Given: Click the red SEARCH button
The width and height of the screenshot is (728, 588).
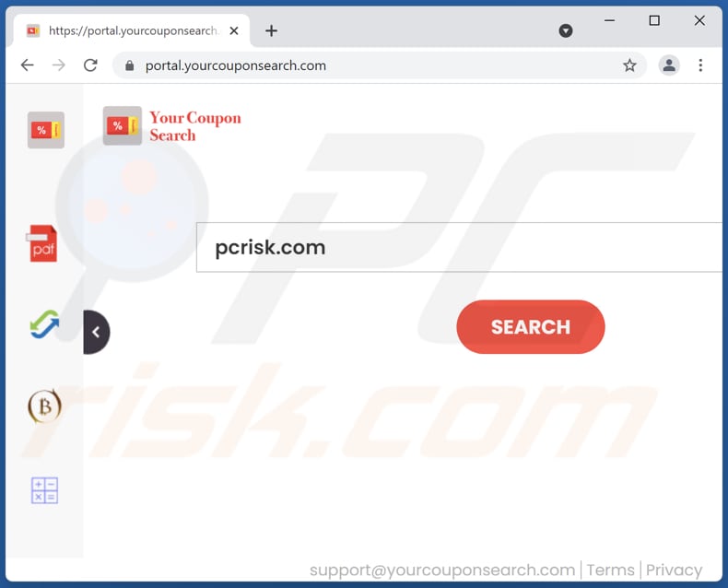Looking at the screenshot, I should [531, 327].
